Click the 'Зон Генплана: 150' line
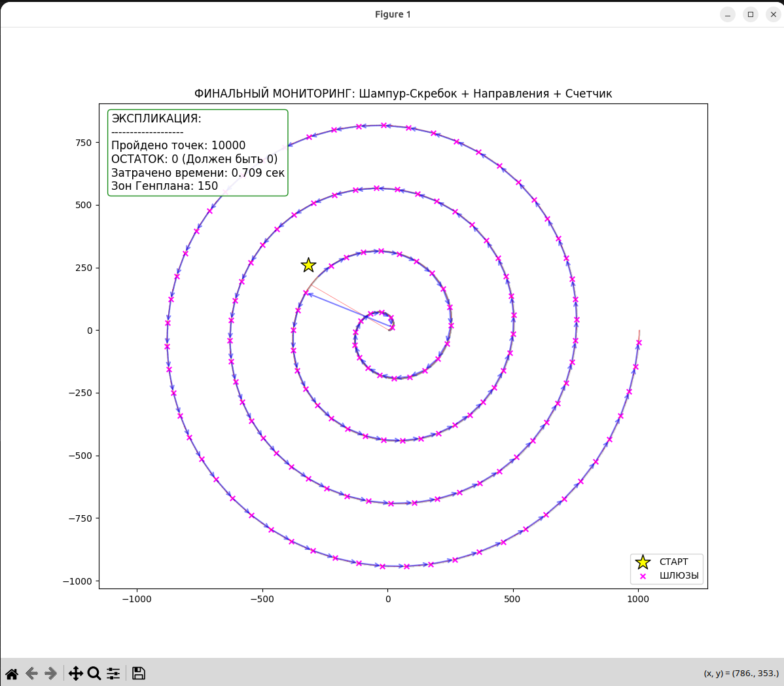 (164, 186)
